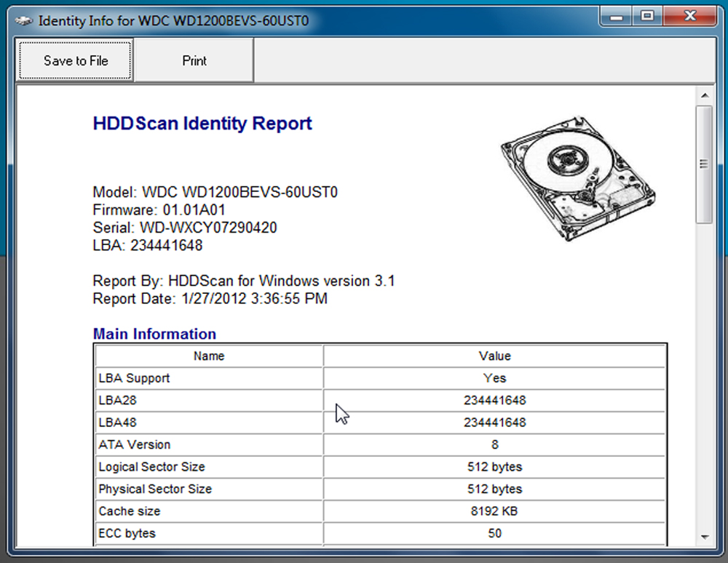
Task: Click the Physical Sector Size row name
Action: click(155, 489)
